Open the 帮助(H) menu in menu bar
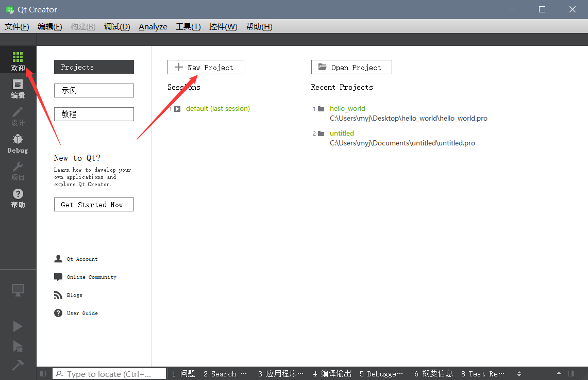 [x=259, y=27]
